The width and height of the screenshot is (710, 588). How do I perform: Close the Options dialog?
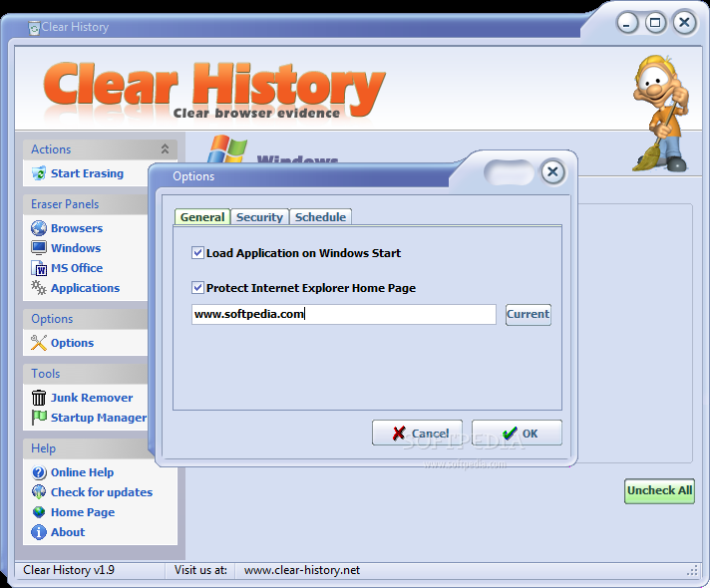point(552,172)
